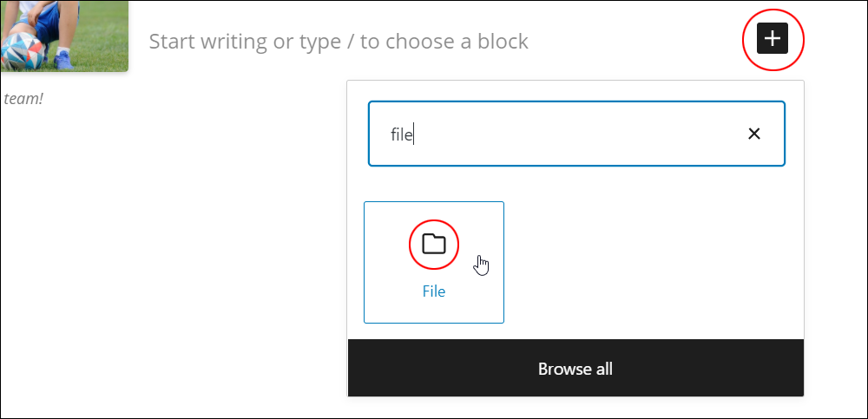Click the 'Start writing' placeholder paragraph

pos(339,42)
